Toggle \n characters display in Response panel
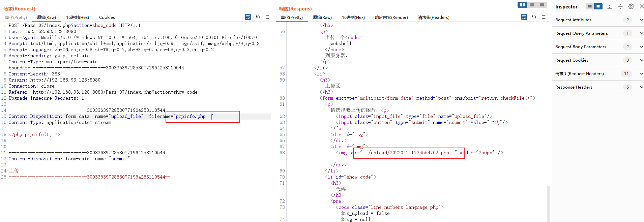 534,17
